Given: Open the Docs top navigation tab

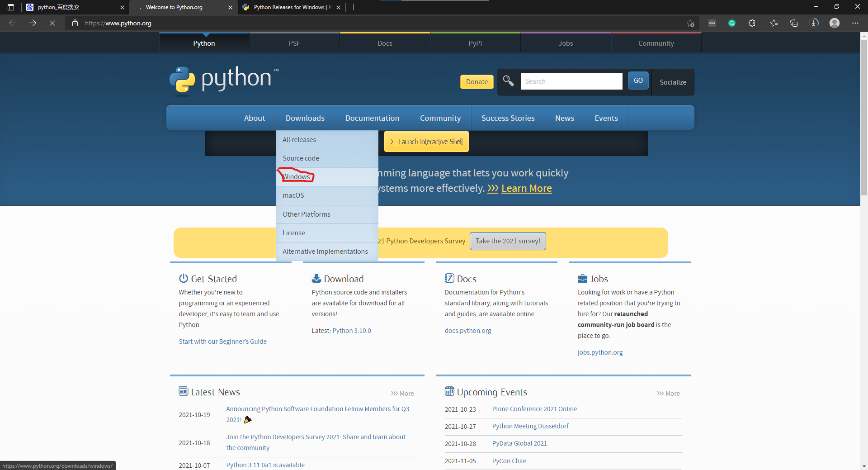Looking at the screenshot, I should 385,43.
